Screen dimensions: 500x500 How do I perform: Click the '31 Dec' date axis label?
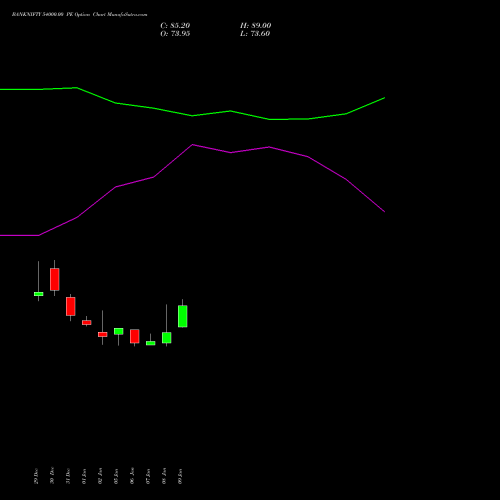[68, 476]
